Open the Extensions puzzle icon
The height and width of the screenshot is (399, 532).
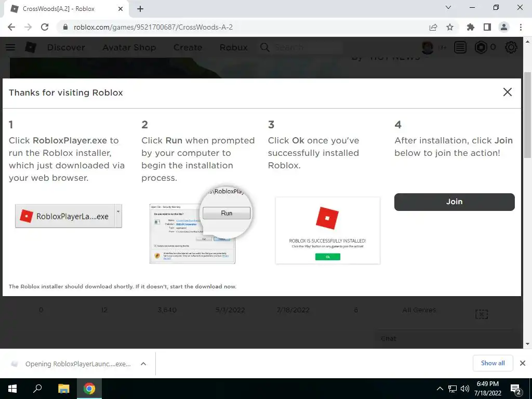tap(470, 27)
